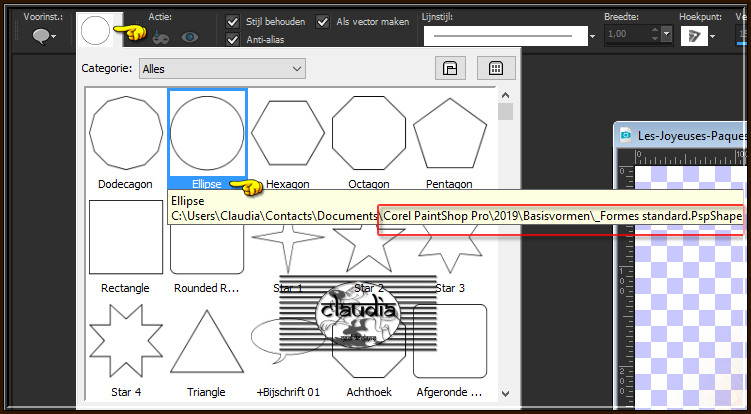Click the Hoekpunt corner join icon
Image resolution: width=751 pixels, height=414 pixels.
(694, 36)
